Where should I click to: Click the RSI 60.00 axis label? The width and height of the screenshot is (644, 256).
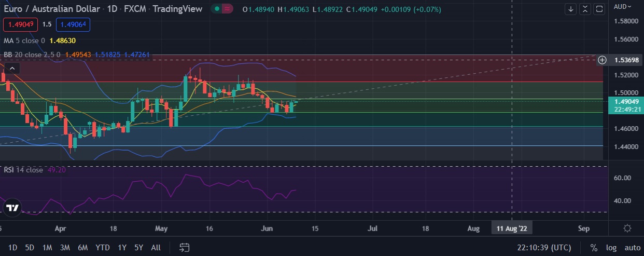[x=622, y=178]
